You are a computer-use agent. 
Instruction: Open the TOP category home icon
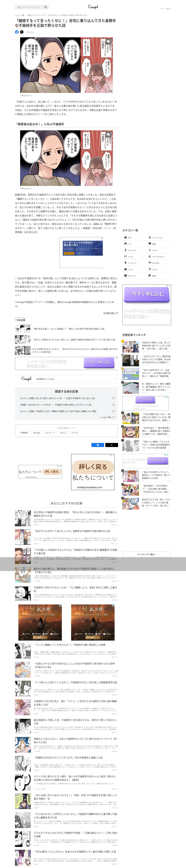(126, 237)
